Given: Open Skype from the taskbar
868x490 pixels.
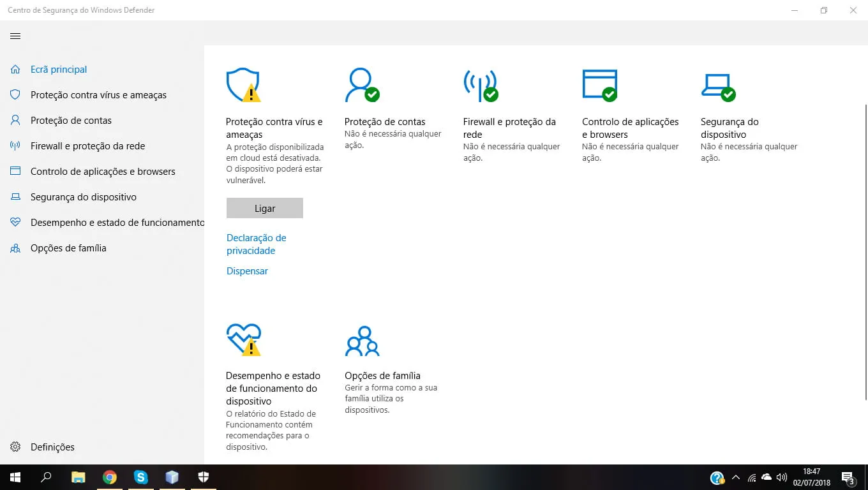Looking at the screenshot, I should [x=141, y=477].
